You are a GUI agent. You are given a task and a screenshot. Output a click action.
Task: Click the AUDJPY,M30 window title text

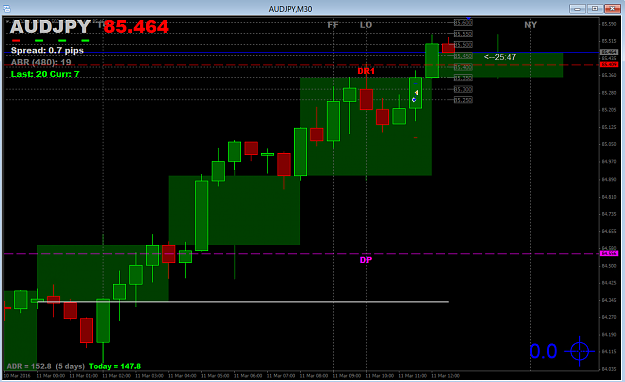click(290, 9)
